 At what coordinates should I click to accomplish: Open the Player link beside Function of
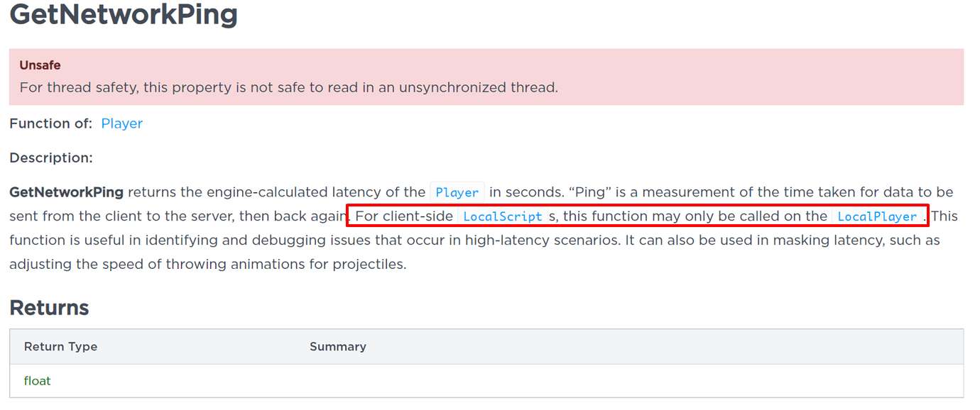(x=121, y=123)
